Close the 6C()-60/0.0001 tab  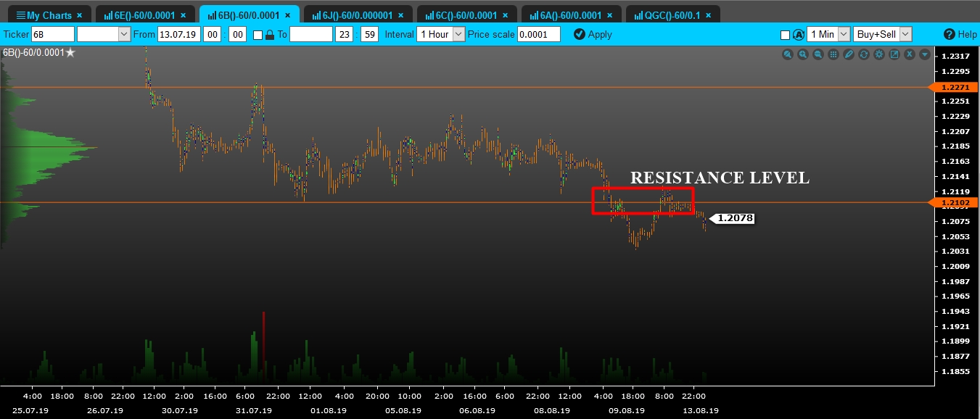click(x=506, y=14)
